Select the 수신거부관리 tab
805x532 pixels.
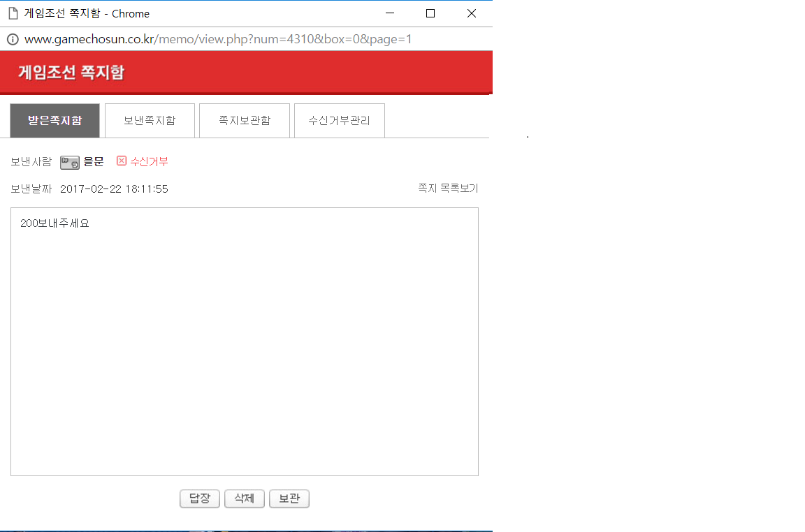pyautogui.click(x=340, y=121)
